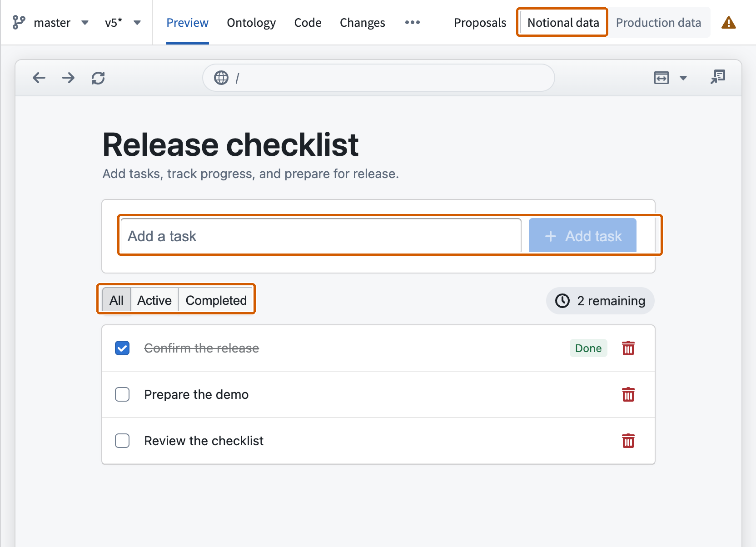Switch to Notional data mode
The image size is (756, 547).
[563, 22]
